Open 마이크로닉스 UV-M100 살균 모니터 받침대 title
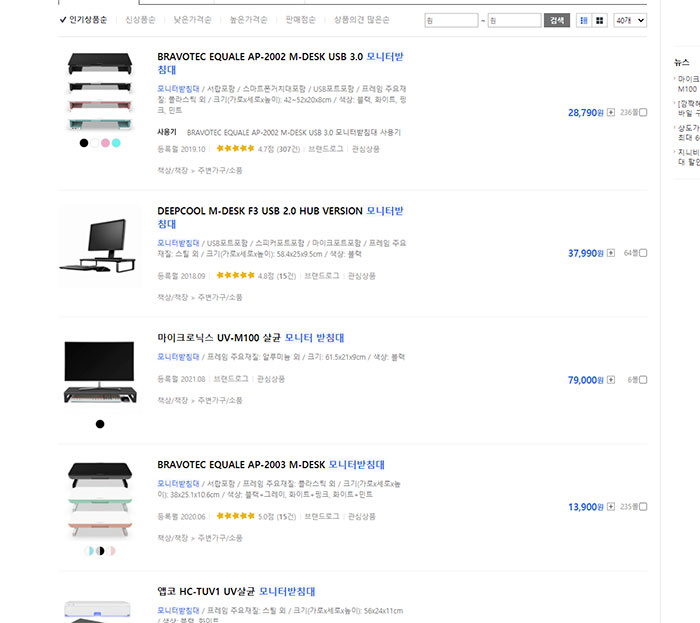The height and width of the screenshot is (623, 700). pyautogui.click(x=250, y=338)
